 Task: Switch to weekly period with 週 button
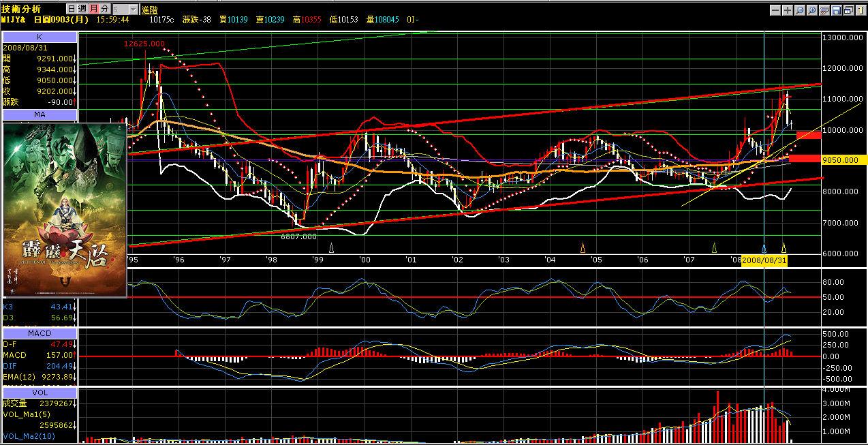[x=82, y=9]
